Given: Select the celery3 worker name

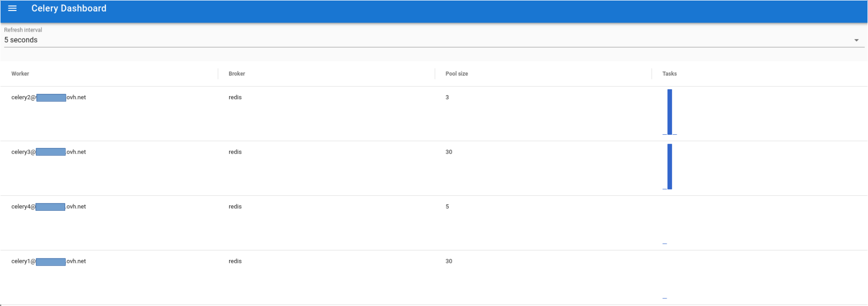Looking at the screenshot, I should 49,152.
